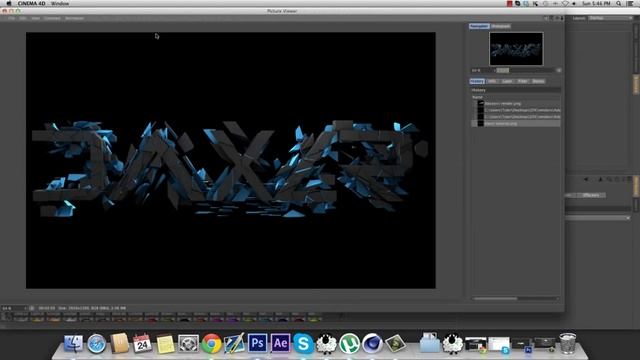Open Adobe Photoshop from the Dock

[x=257, y=343]
